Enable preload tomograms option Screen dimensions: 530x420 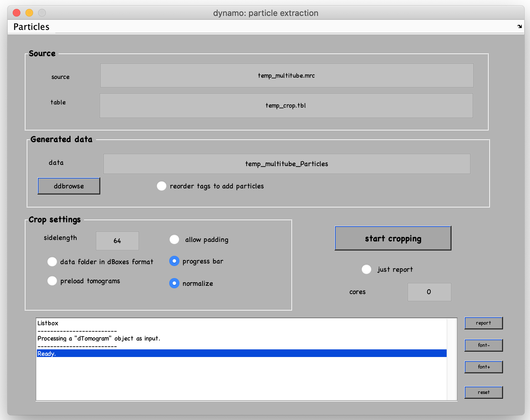pos(52,281)
